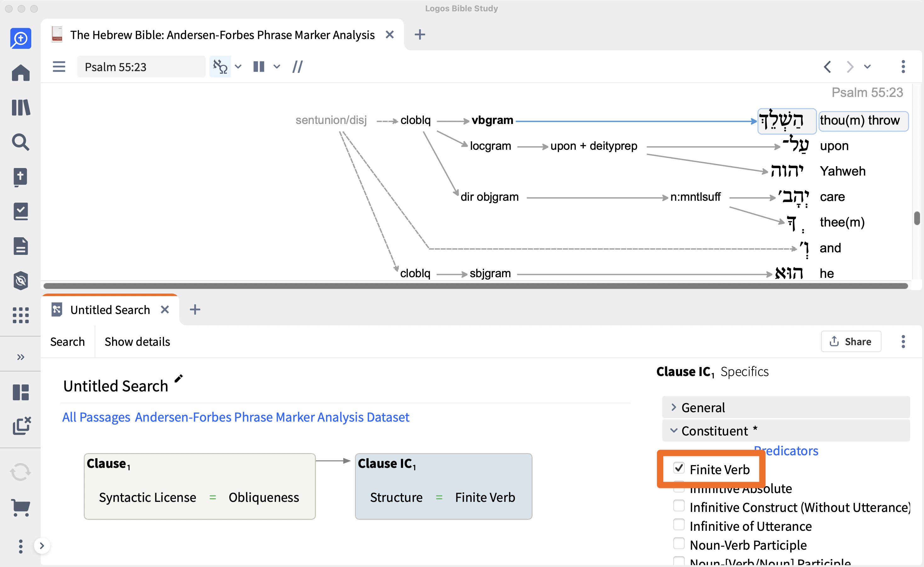Image resolution: width=924 pixels, height=567 pixels.
Task: Uncheck the Finite Verb checkbox
Action: (x=679, y=469)
